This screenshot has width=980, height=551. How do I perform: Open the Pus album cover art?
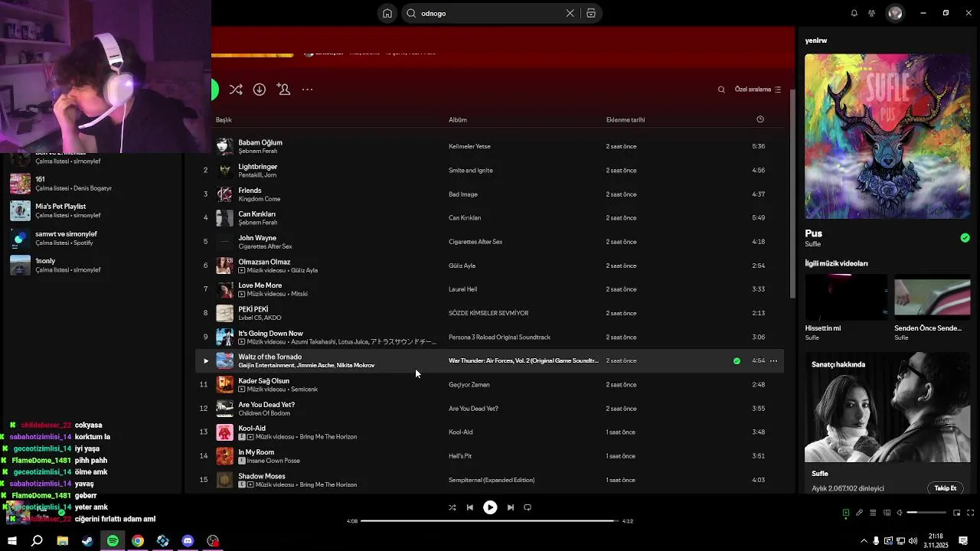click(x=887, y=136)
